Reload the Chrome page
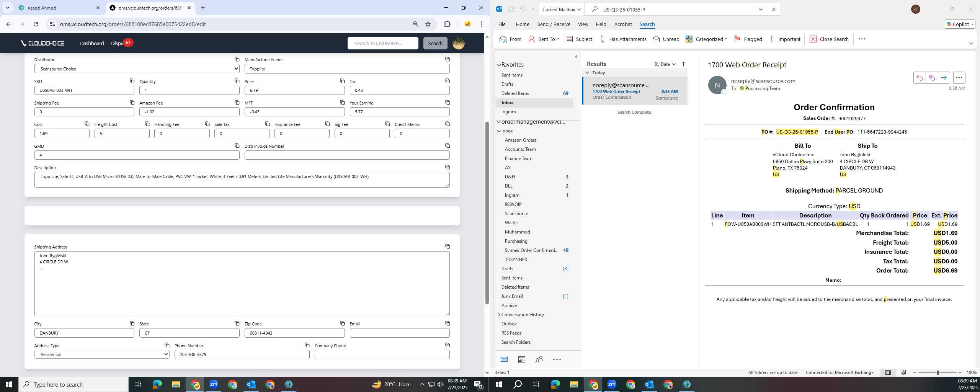Viewport: 980px width, 392px height. coord(36,24)
